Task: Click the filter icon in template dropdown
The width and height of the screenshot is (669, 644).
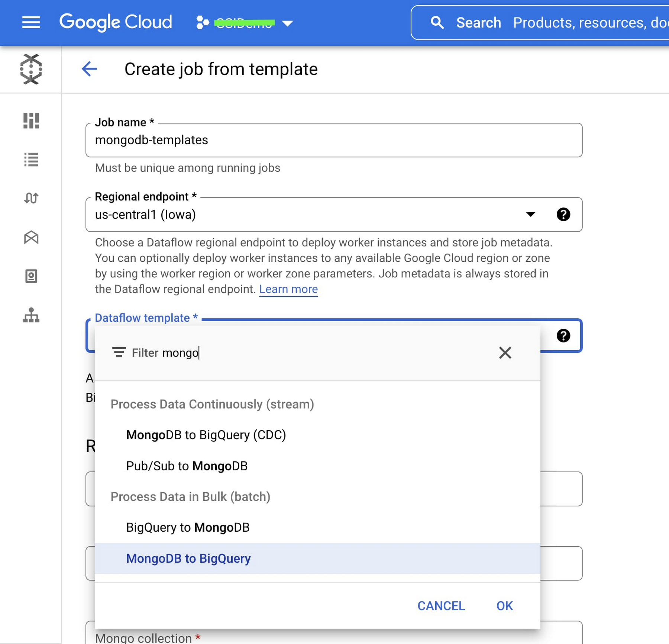Action: [x=119, y=352]
